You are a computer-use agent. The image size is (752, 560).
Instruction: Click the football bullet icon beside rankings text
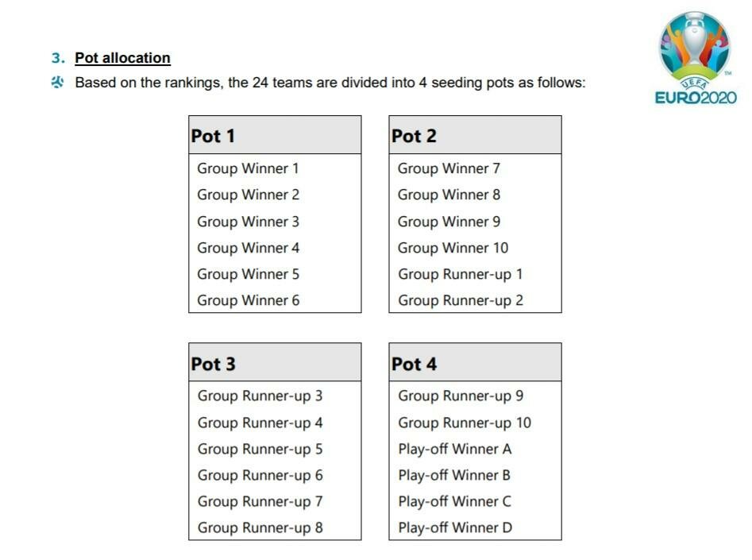pyautogui.click(x=57, y=83)
